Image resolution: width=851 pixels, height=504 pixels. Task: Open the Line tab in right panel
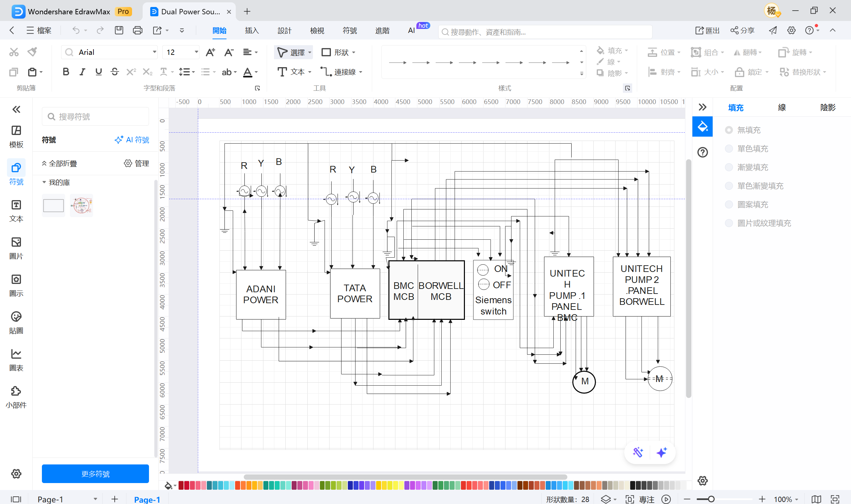782,108
